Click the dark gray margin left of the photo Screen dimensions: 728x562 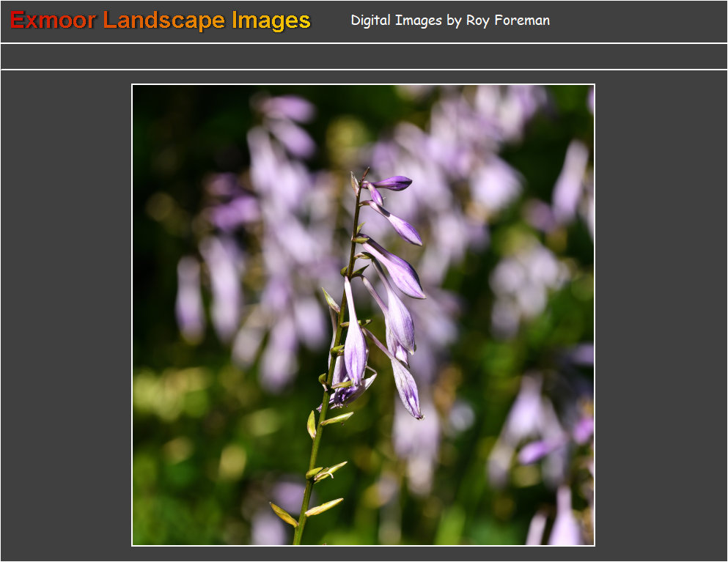point(66,315)
